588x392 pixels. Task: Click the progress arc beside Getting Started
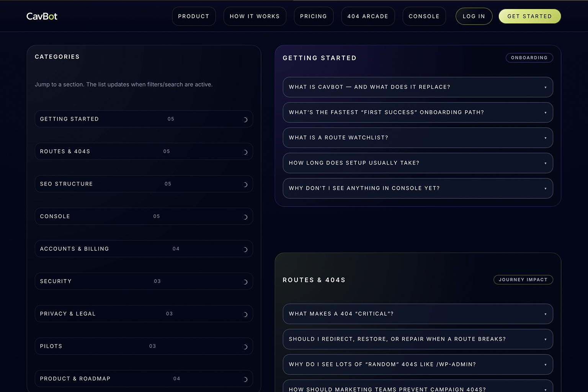245,119
